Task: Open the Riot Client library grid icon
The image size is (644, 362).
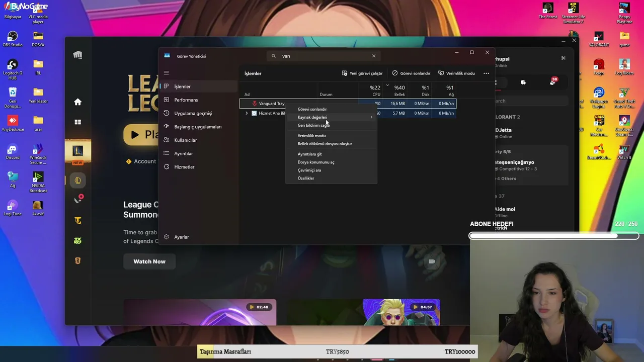Action: [77, 122]
